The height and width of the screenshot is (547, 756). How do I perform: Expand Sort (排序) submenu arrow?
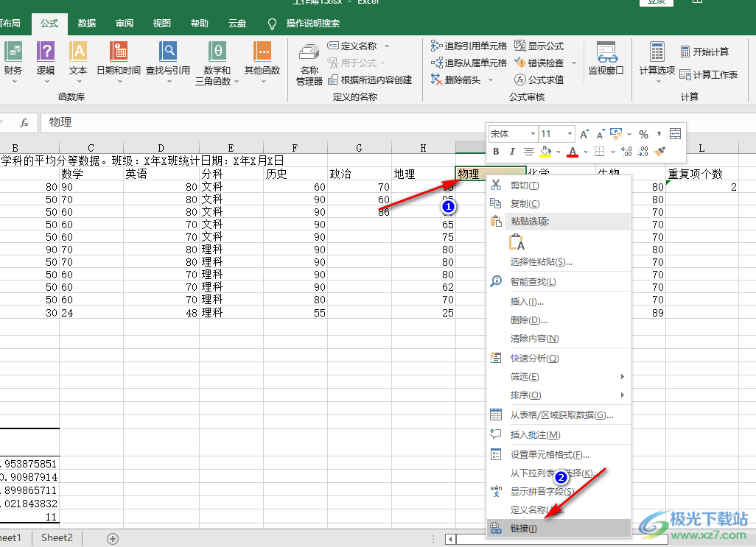coord(623,395)
